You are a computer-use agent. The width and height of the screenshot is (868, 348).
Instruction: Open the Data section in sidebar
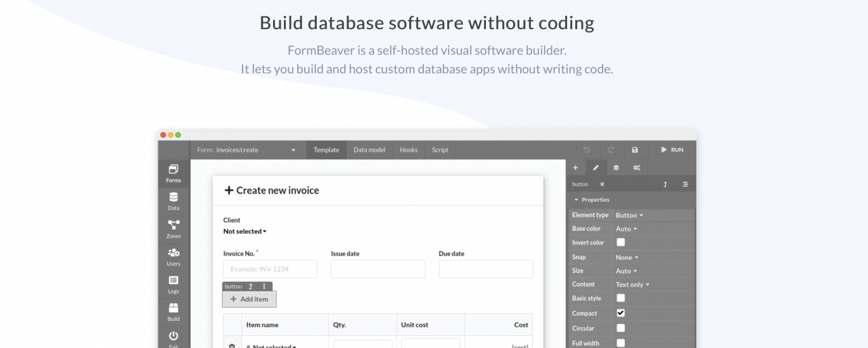pyautogui.click(x=174, y=201)
